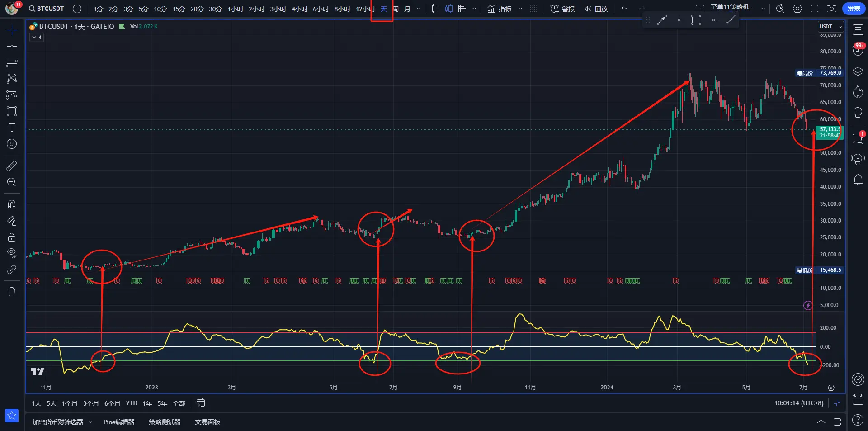The height and width of the screenshot is (431, 868).
Task: Start 回放 bar replay
Action: (x=596, y=9)
